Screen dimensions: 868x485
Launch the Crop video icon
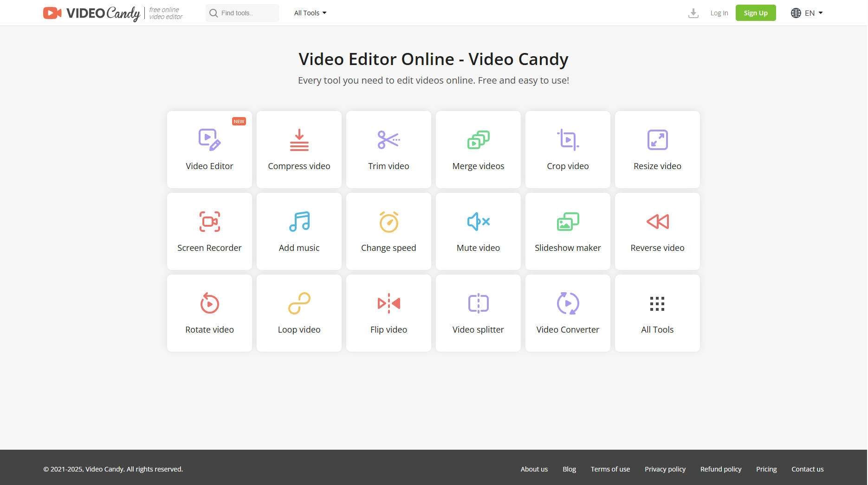coord(568,140)
